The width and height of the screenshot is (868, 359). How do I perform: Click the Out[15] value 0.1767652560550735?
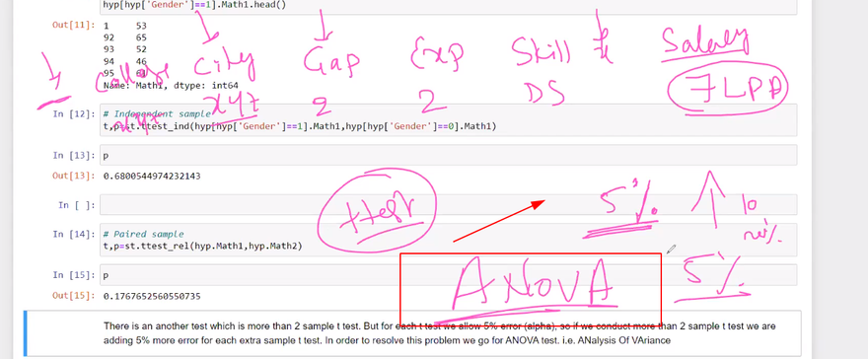tap(152, 297)
